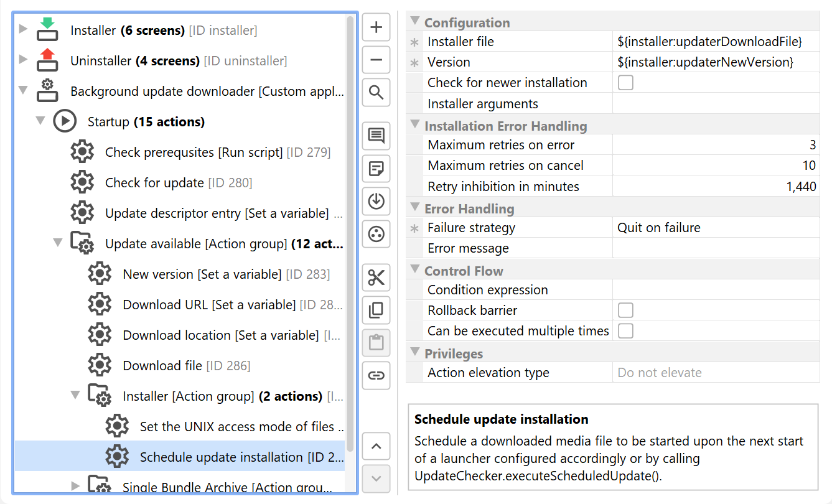Image resolution: width=832 pixels, height=504 pixels.
Task: Tick Can be executed multiple times
Action: [625, 331]
